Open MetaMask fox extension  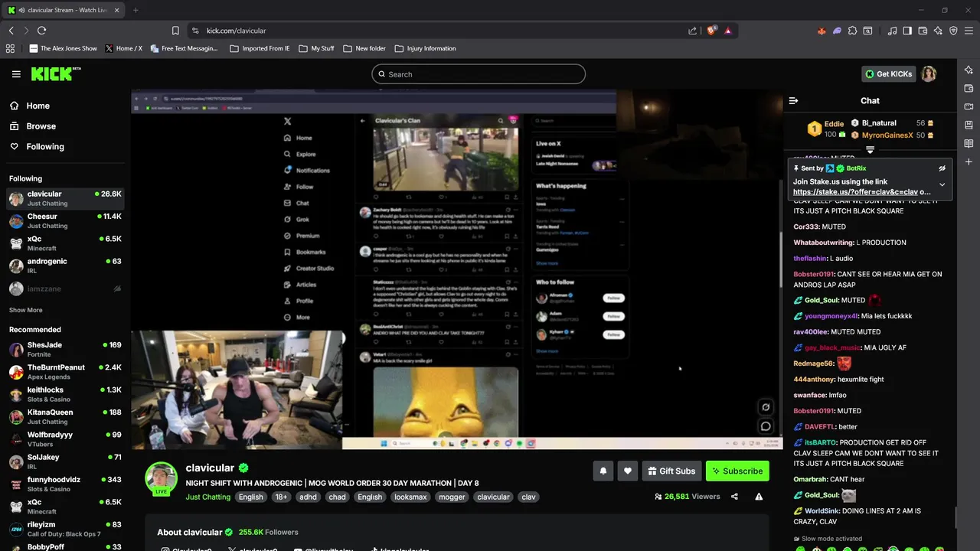click(822, 31)
